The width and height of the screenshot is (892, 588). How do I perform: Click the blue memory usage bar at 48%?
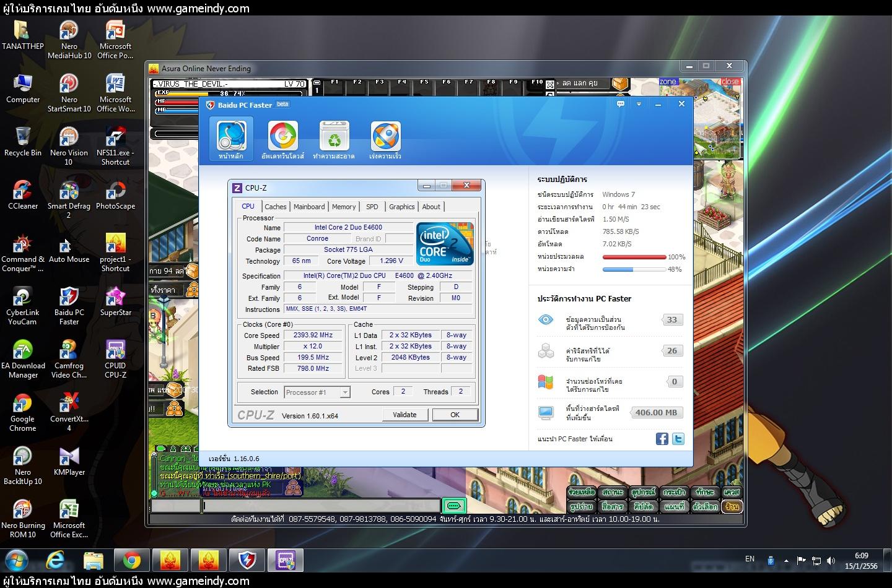pos(634,269)
